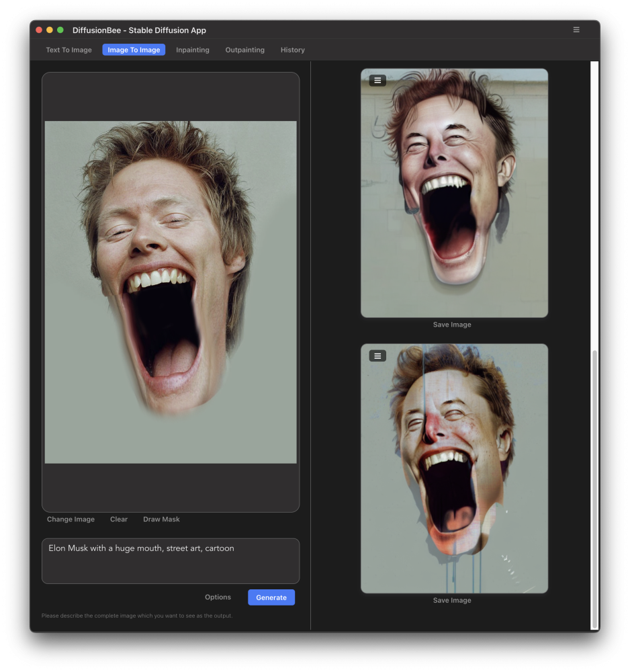
Task: Click Save Image under the top result
Action: click(452, 325)
